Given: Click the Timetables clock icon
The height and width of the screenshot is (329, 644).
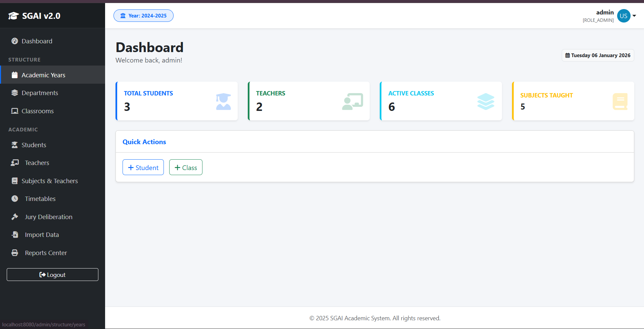Looking at the screenshot, I should 15,199.
